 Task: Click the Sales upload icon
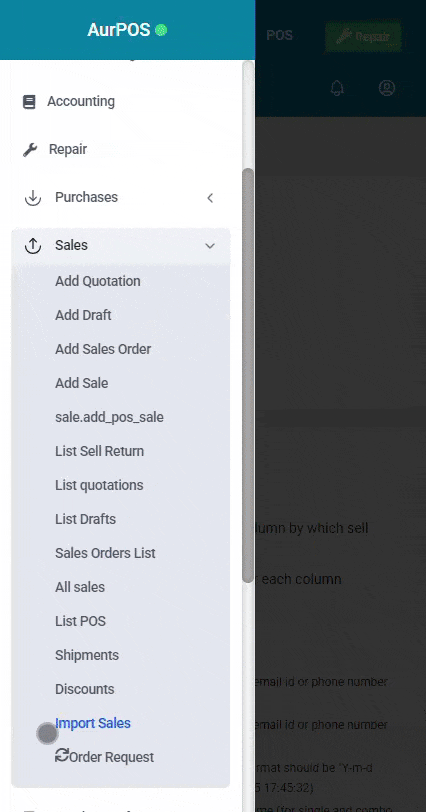[33, 245]
